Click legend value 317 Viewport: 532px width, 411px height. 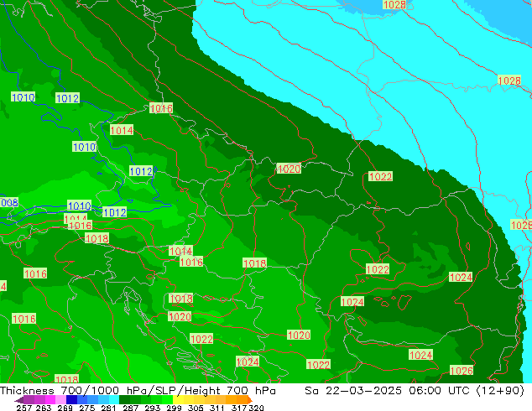click(239, 408)
